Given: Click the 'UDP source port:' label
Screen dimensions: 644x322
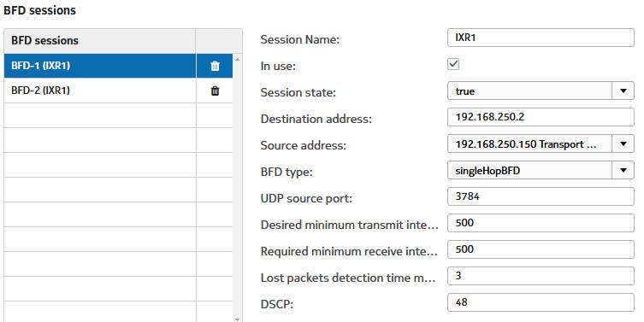Looking at the screenshot, I should (306, 198).
